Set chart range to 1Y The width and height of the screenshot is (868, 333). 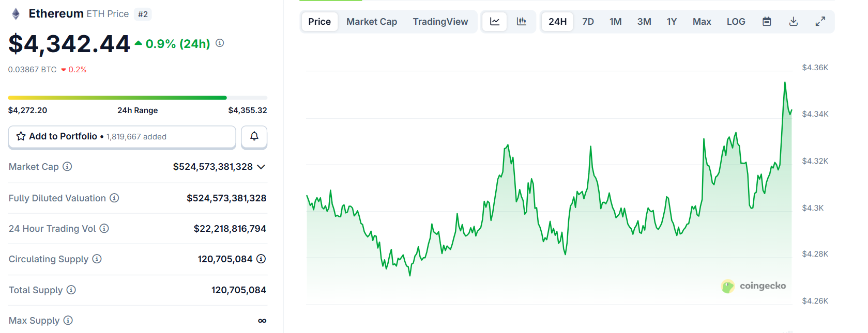coord(672,22)
